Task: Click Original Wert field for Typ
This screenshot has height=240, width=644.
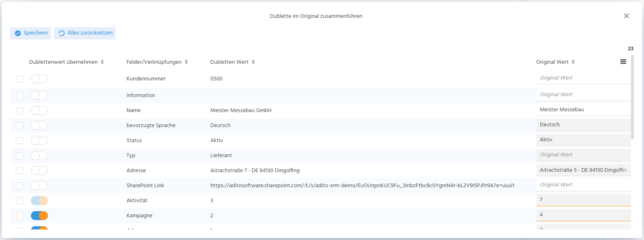Action: 583,155
